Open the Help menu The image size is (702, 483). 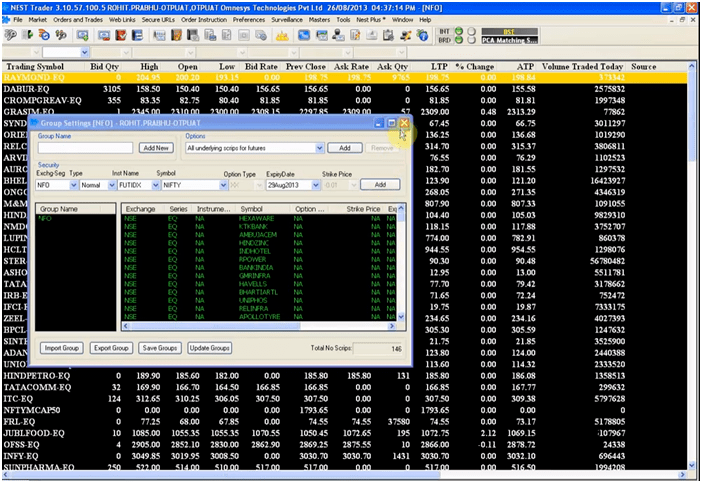click(425, 20)
